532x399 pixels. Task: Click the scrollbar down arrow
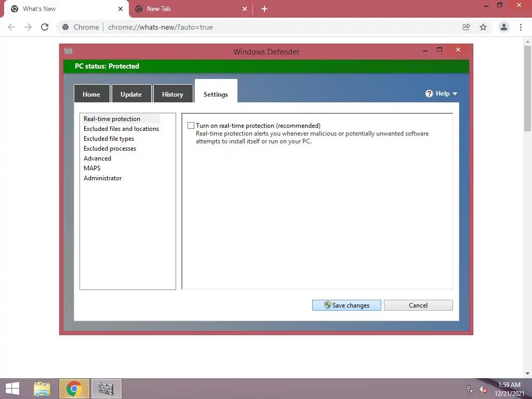pos(527,374)
